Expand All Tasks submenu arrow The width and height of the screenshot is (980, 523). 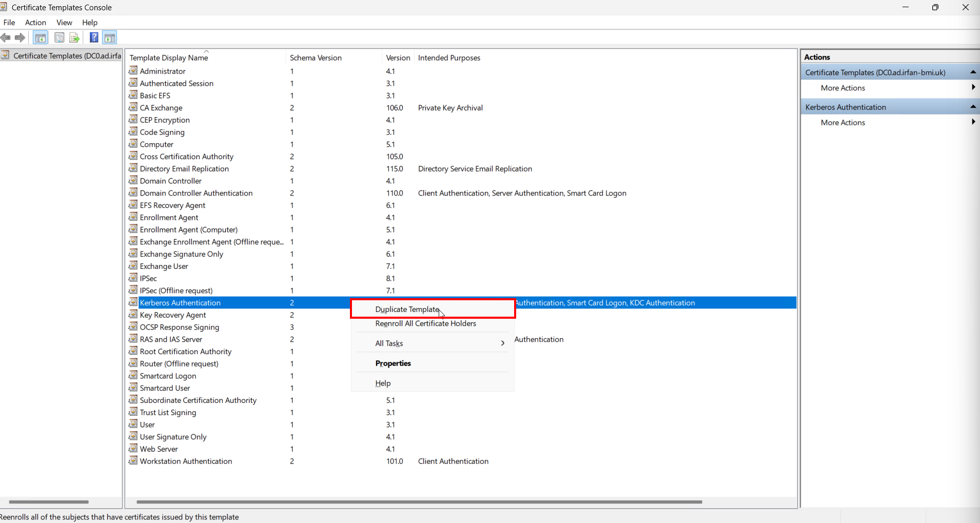503,343
